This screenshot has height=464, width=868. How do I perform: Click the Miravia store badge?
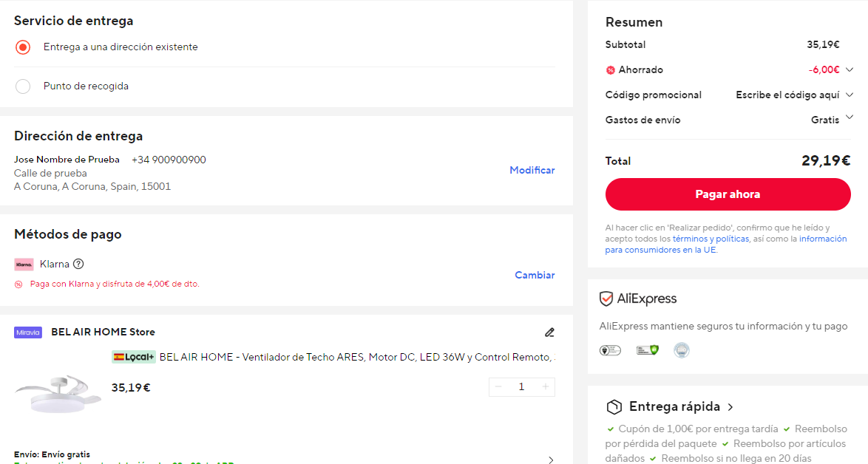[x=28, y=332]
